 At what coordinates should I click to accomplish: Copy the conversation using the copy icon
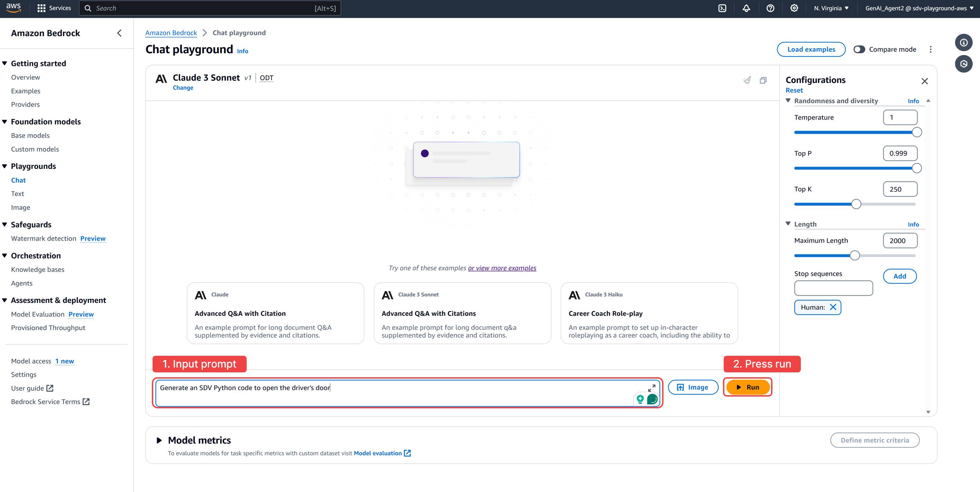click(763, 80)
